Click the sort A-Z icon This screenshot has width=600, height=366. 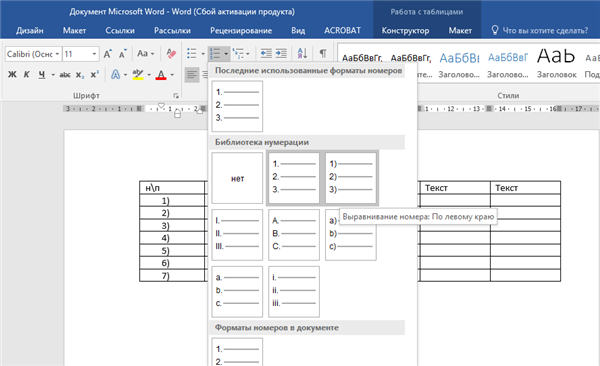pyautogui.click(x=302, y=54)
